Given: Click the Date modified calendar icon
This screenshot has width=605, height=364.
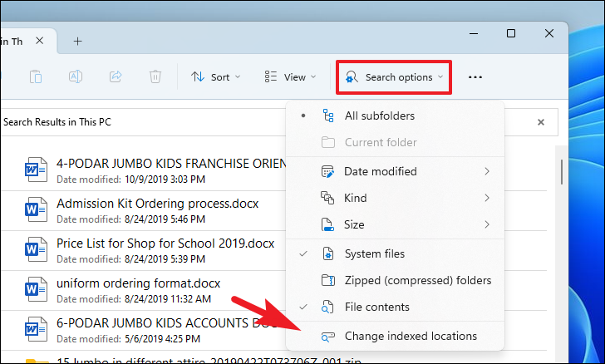Looking at the screenshot, I should (328, 171).
